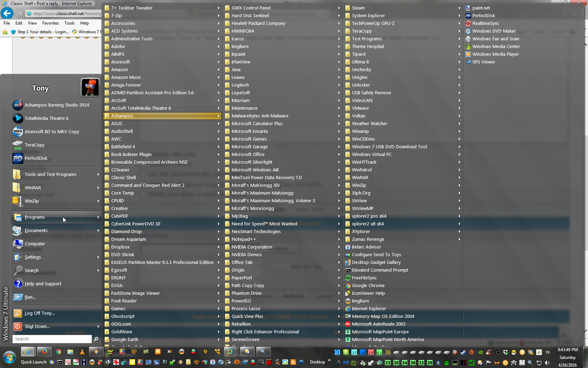Expand the Shut Down submenu arrow

coord(98,326)
